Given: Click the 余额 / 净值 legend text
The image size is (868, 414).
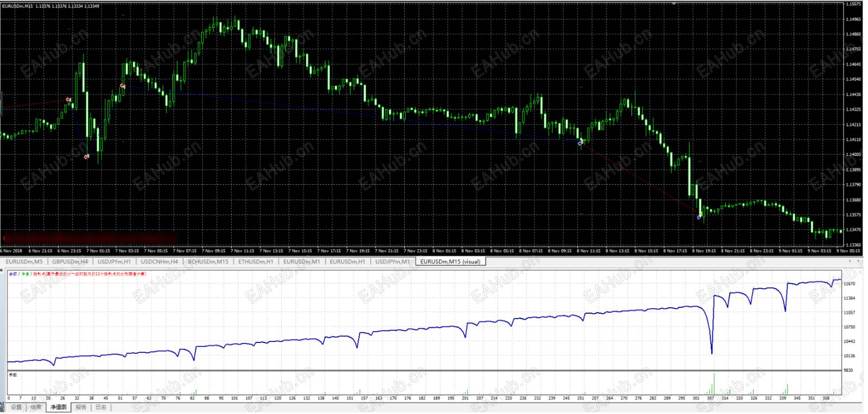Looking at the screenshot, I should [x=19, y=274].
